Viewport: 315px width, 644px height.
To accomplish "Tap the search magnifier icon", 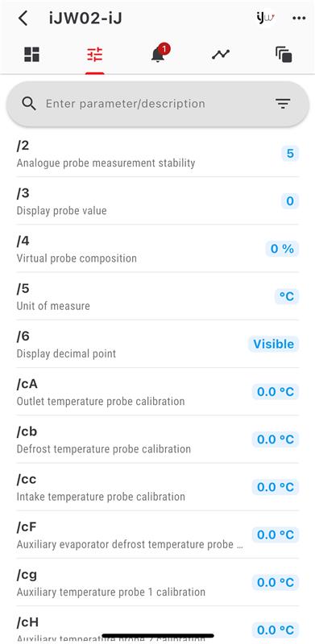I will point(29,104).
